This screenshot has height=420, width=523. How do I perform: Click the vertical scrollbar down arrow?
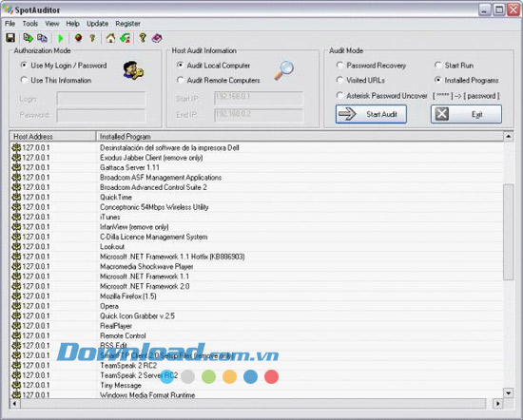508,392
